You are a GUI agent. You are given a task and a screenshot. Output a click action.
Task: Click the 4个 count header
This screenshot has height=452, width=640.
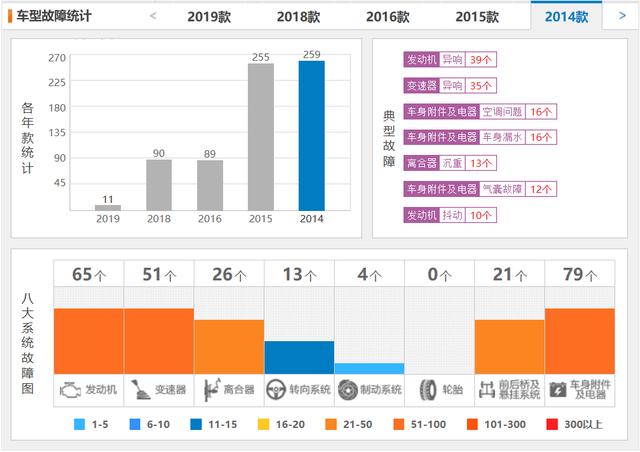369,274
